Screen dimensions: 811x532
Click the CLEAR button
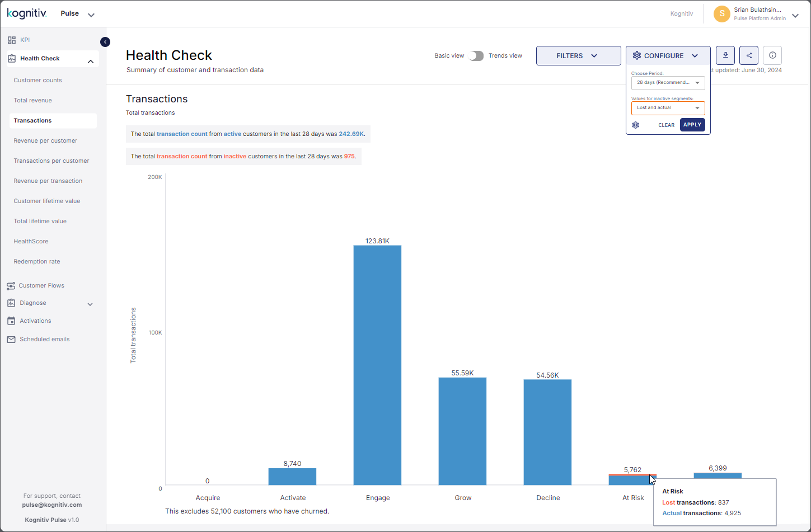coord(666,125)
